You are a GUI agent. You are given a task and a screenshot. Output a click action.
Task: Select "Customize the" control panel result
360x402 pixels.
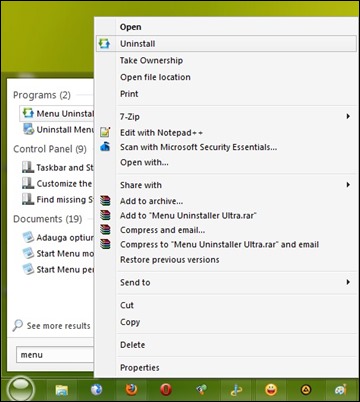[57, 183]
